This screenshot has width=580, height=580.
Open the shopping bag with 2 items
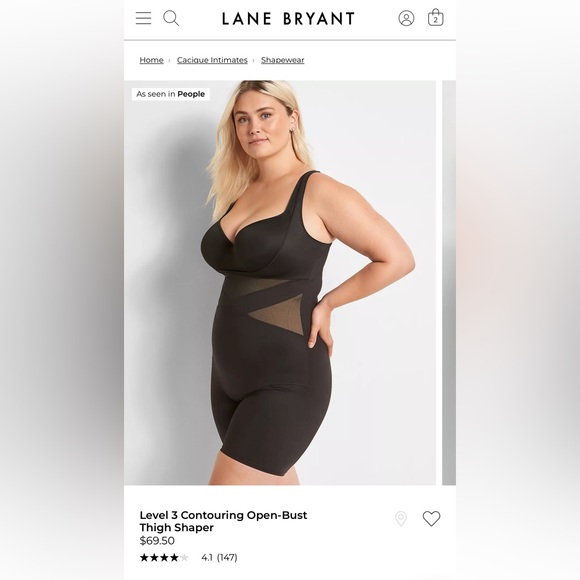pyautogui.click(x=435, y=17)
